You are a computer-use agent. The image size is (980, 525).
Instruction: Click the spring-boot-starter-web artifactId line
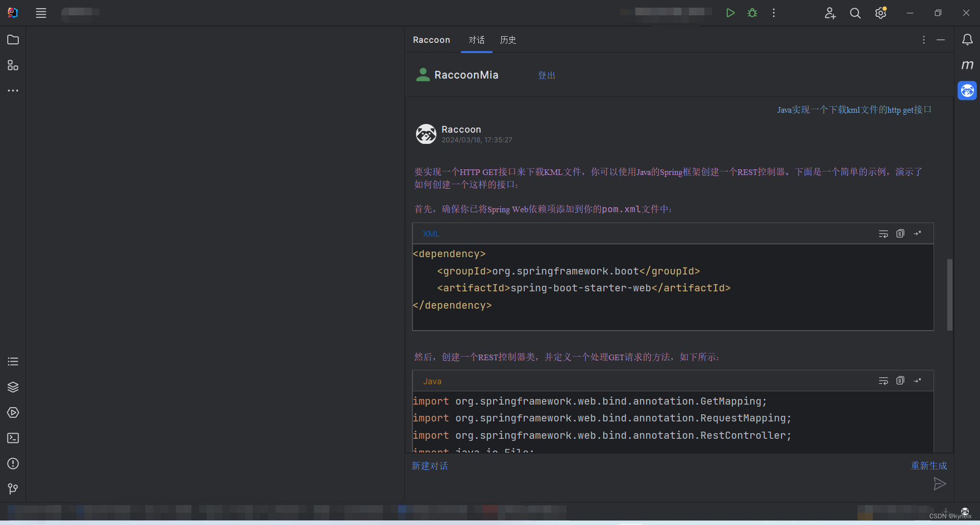584,288
